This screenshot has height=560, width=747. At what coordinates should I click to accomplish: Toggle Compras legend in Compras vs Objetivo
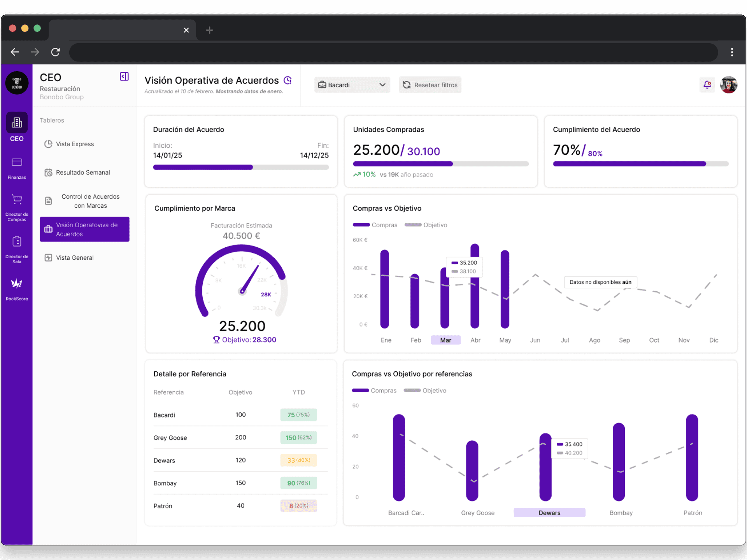[375, 225]
